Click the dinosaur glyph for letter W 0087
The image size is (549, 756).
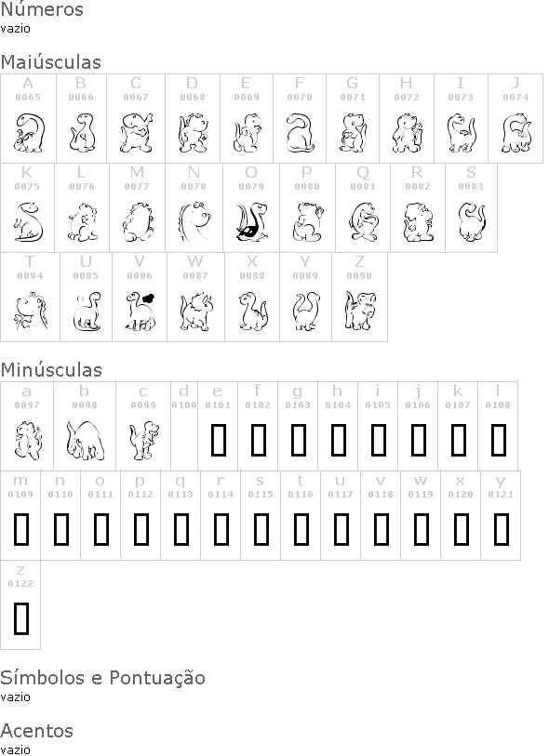click(x=195, y=311)
